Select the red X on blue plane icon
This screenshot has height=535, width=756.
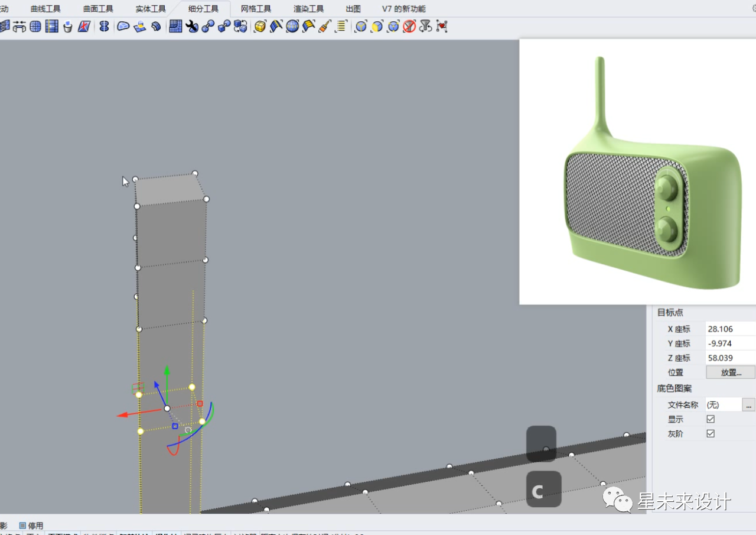84,26
